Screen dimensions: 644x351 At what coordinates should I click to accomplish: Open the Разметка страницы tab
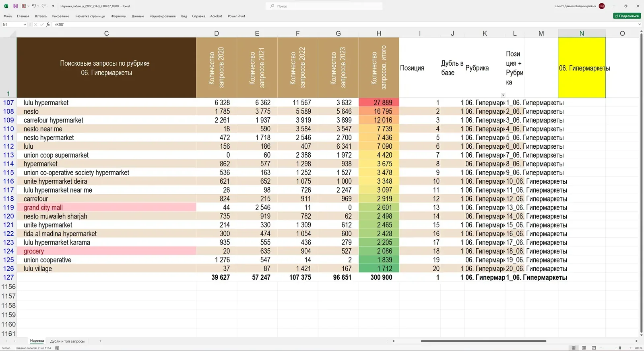[90, 16]
